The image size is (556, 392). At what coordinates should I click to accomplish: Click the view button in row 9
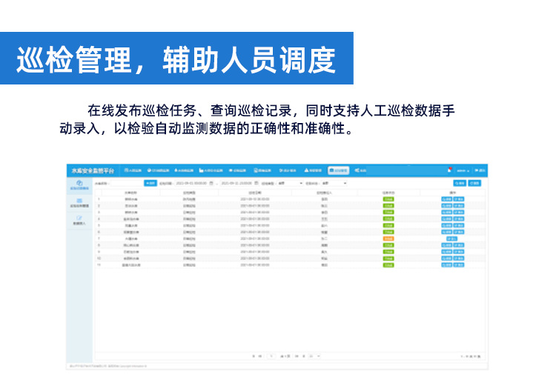click(x=446, y=252)
